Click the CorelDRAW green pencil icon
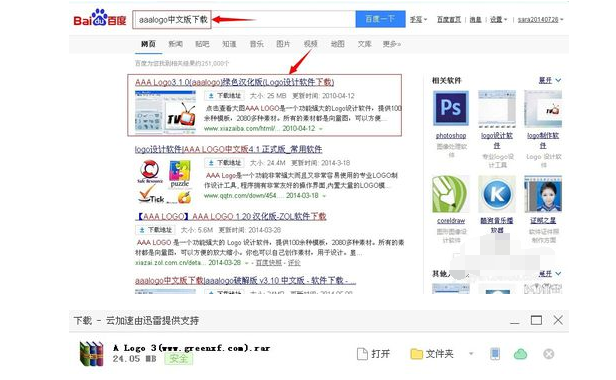The image size is (616, 380). click(451, 194)
